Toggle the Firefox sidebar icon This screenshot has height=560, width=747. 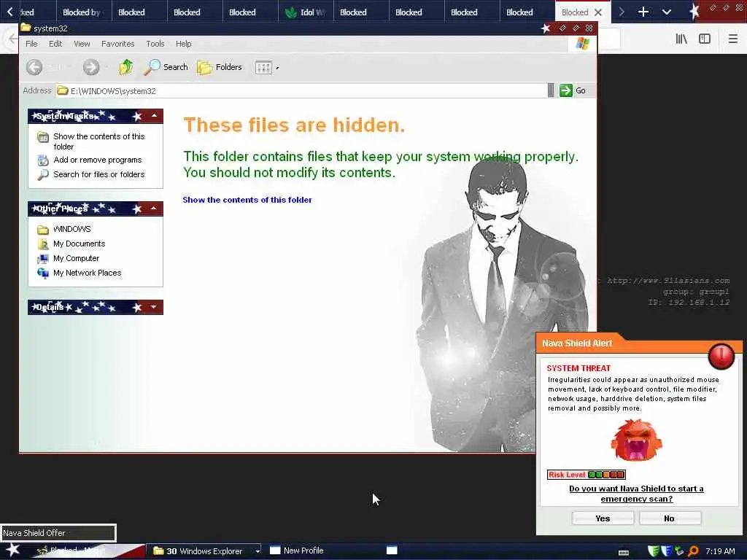705,39
